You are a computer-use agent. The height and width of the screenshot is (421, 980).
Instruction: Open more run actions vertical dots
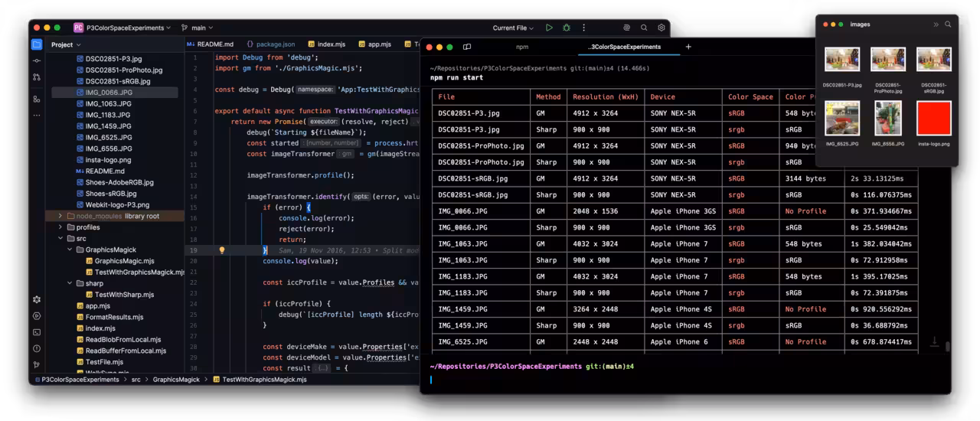tap(583, 28)
